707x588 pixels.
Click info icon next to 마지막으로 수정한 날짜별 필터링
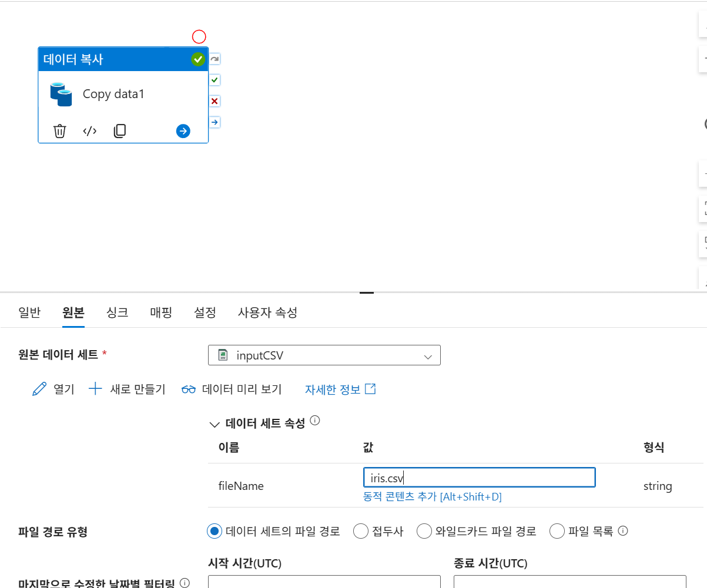point(185,583)
